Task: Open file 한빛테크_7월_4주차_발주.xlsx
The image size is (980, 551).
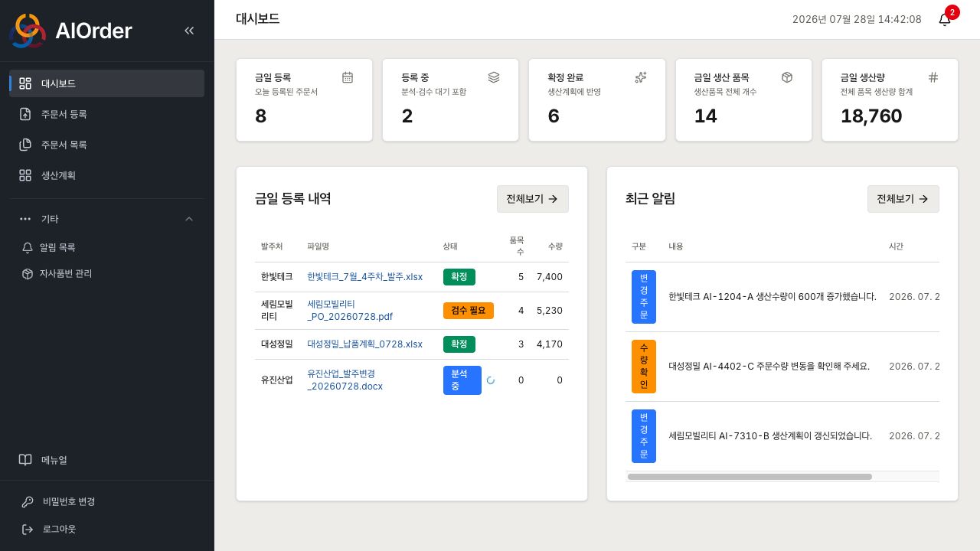Action: coord(364,277)
